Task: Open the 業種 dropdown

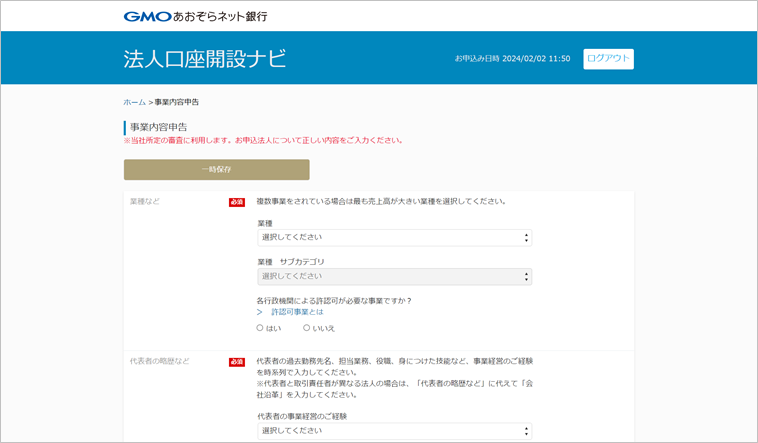Action: [x=394, y=238]
